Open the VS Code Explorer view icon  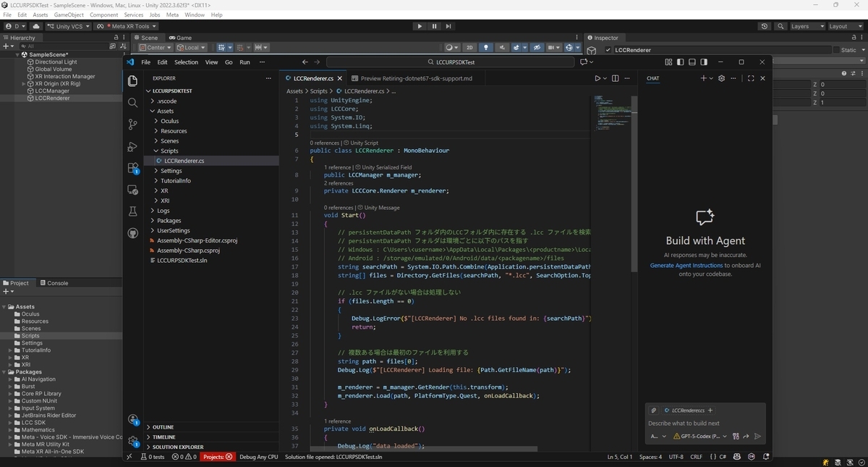[132, 81]
